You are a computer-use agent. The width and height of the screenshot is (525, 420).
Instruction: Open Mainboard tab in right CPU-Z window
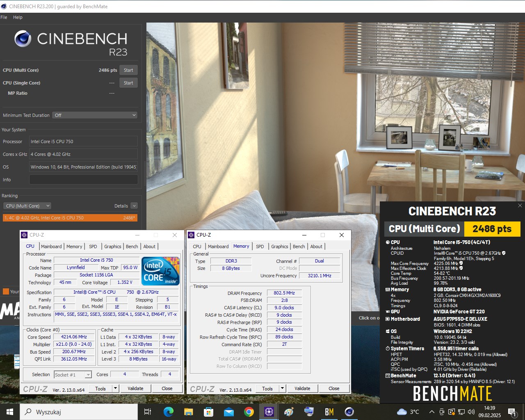(218, 247)
